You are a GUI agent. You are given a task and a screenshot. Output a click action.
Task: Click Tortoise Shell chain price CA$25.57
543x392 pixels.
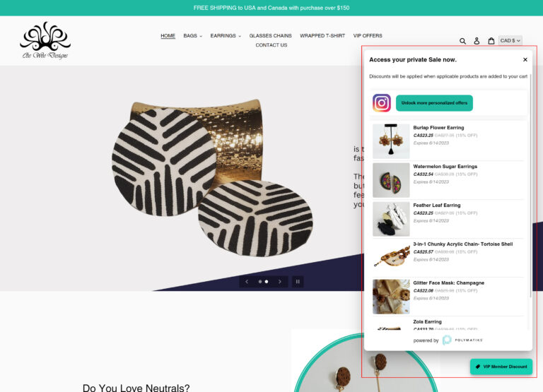point(424,252)
